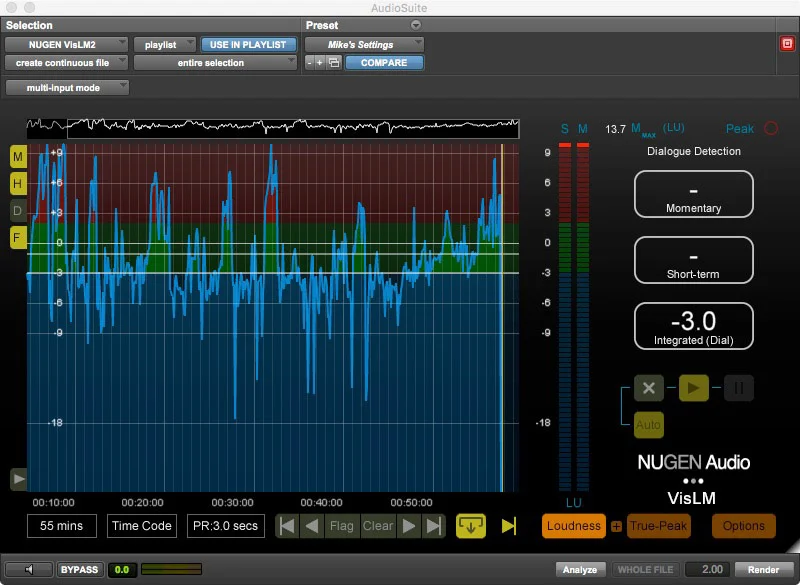The height and width of the screenshot is (585, 800).
Task: Click the PR:3.0 secs box
Action: [x=226, y=526]
